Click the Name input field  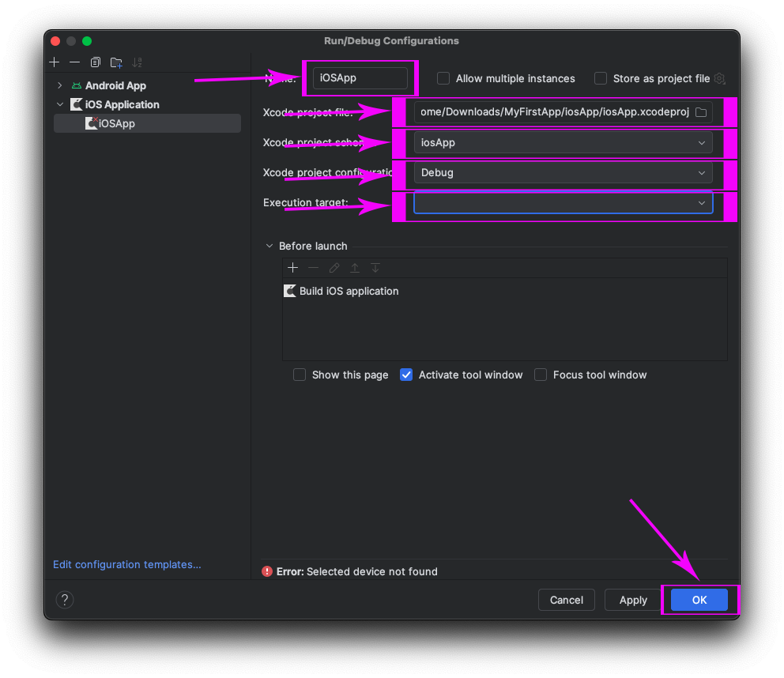[x=360, y=78]
